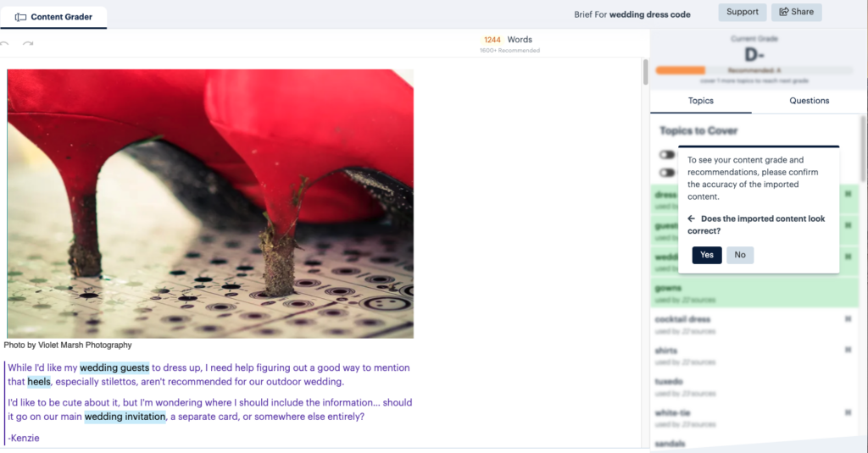The image size is (868, 453).
Task: Click the D- current grade
Action: 754,55
